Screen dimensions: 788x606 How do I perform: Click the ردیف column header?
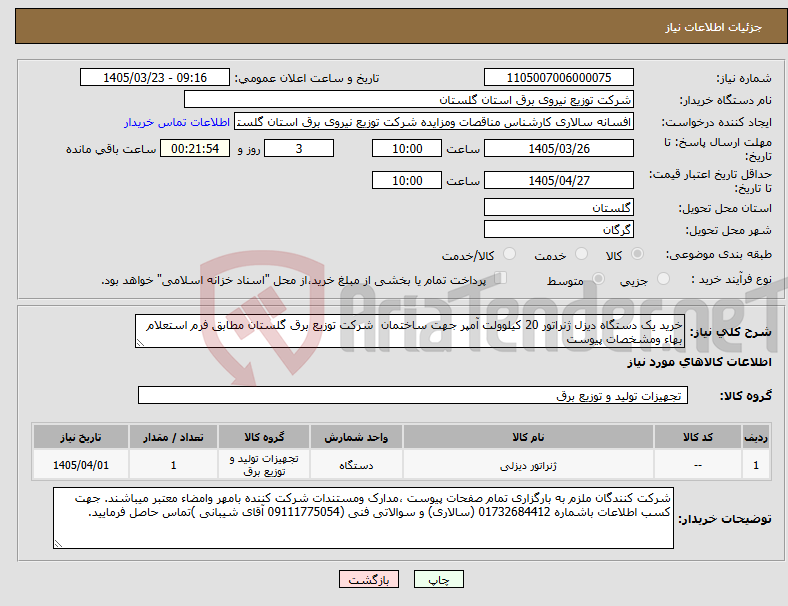[x=755, y=437]
